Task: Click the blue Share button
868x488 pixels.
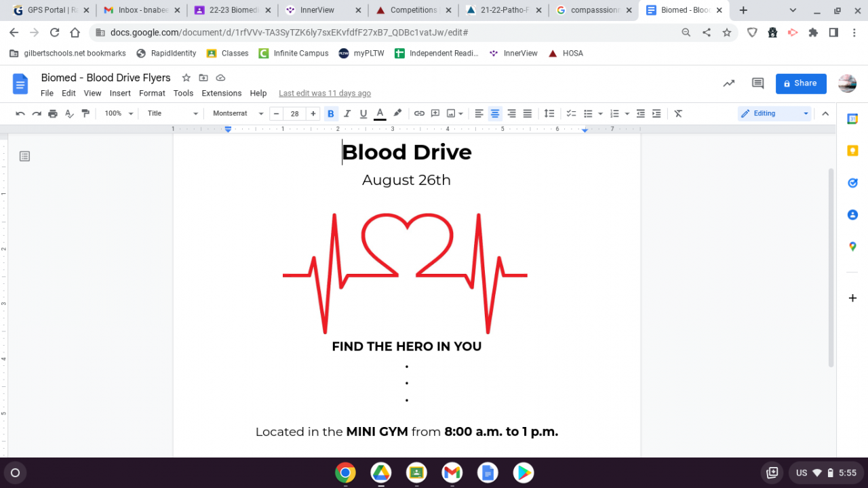Action: (x=800, y=83)
